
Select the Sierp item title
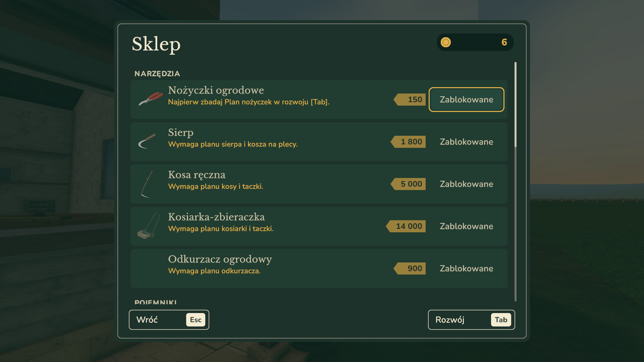click(181, 133)
